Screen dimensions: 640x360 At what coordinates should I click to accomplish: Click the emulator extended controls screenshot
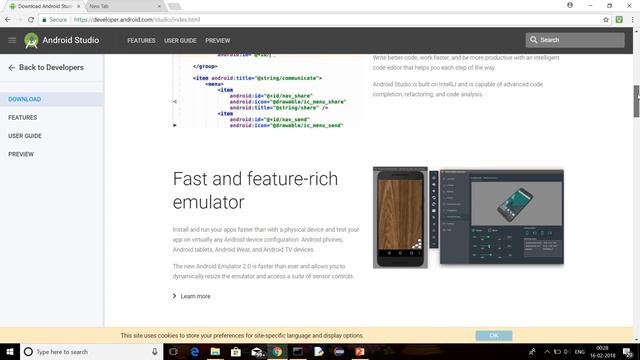[x=502, y=217]
